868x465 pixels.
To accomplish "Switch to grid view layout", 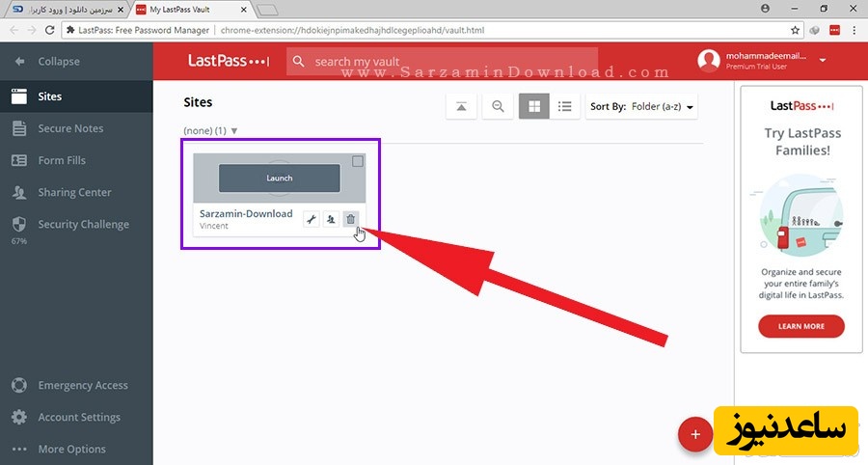I will (x=533, y=106).
